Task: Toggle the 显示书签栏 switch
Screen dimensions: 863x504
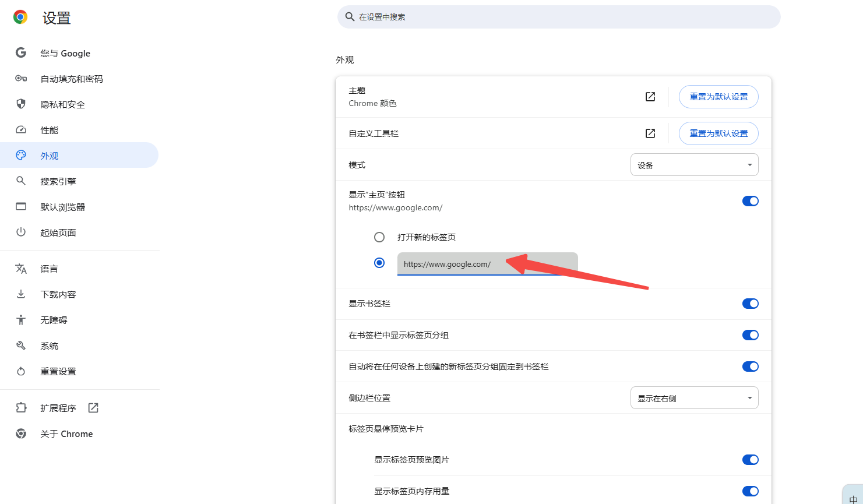Action: click(x=751, y=304)
